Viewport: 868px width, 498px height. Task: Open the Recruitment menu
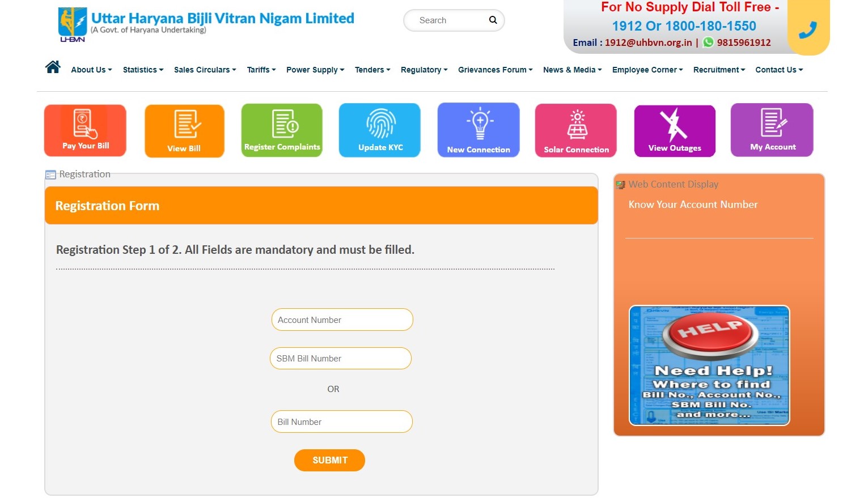719,70
